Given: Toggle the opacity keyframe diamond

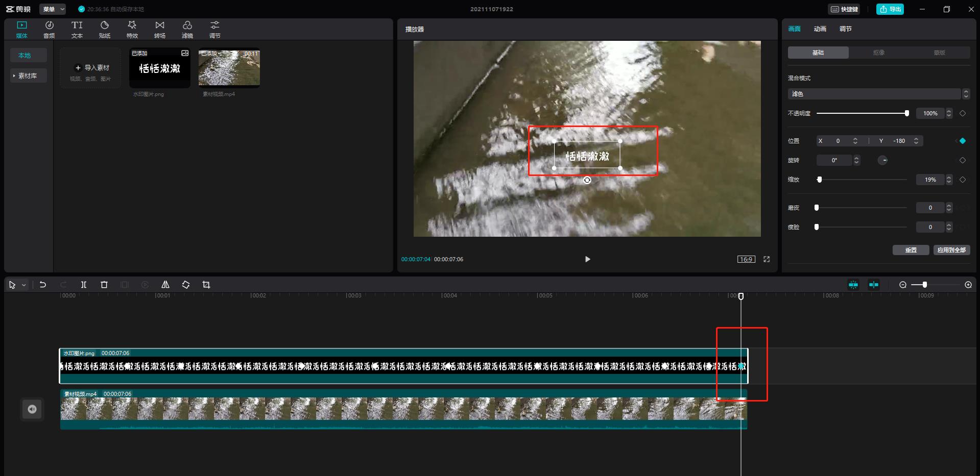Looking at the screenshot, I should click(x=963, y=113).
